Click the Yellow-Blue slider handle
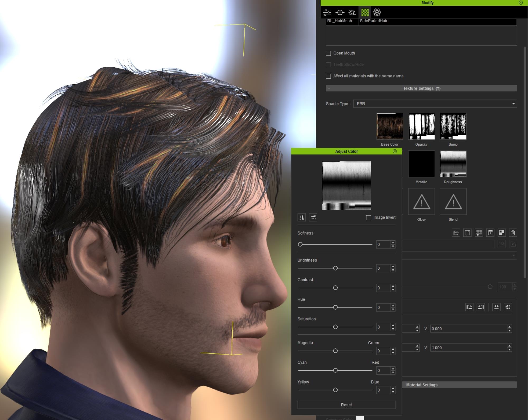 click(x=335, y=390)
